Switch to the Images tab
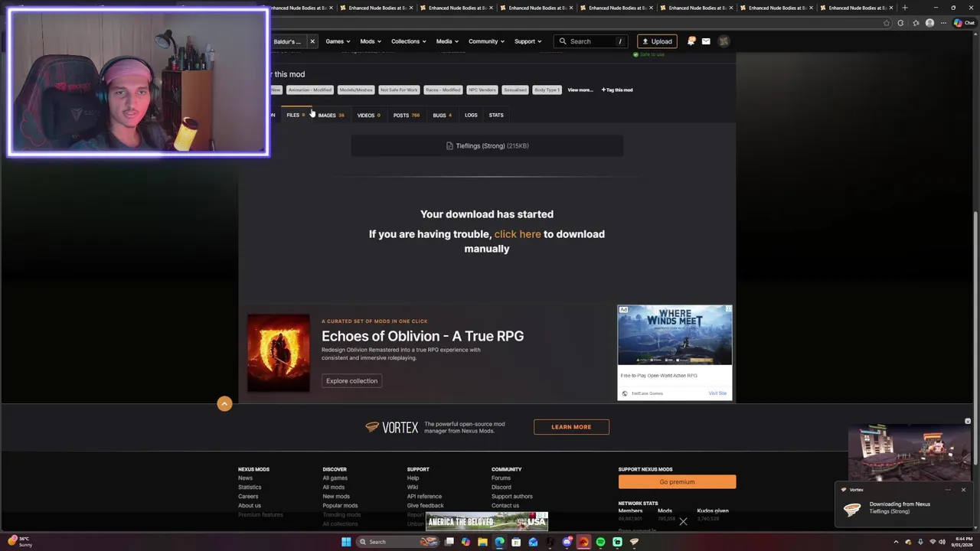Image resolution: width=980 pixels, height=551 pixels. click(x=331, y=115)
